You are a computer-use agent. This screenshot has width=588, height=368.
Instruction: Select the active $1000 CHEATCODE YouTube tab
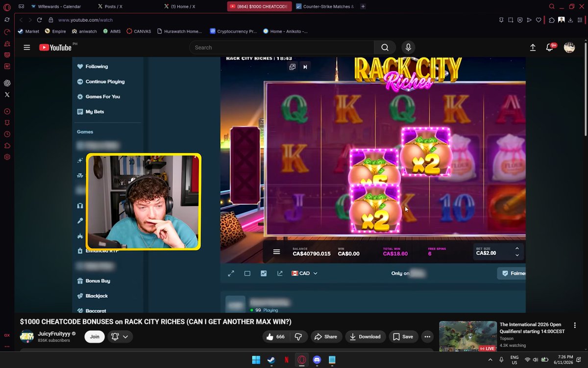click(260, 6)
